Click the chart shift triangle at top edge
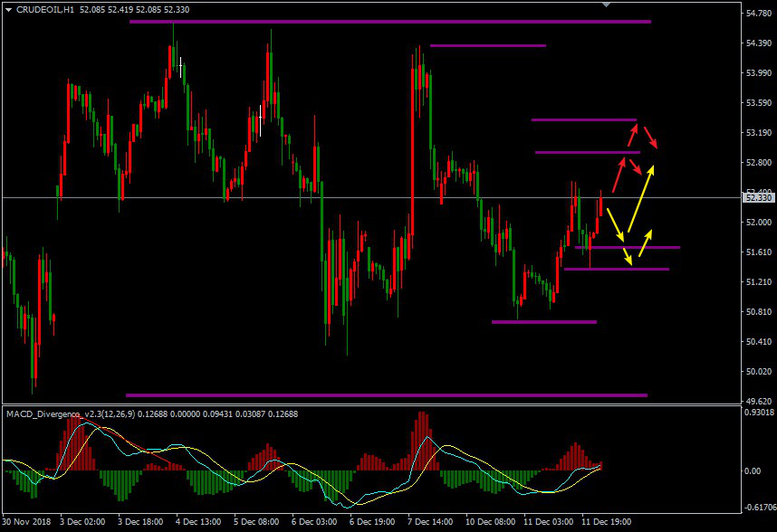Screen dimensions: 777x532 607,5
